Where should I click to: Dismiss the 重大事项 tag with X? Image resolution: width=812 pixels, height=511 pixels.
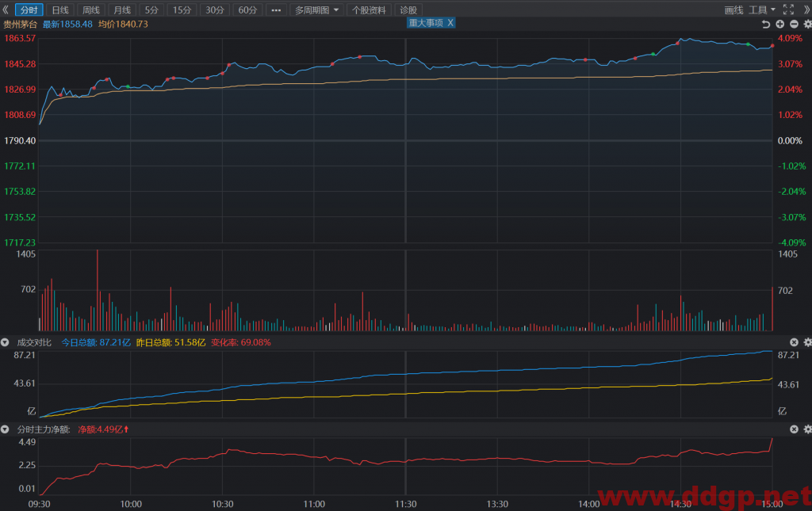coord(450,23)
